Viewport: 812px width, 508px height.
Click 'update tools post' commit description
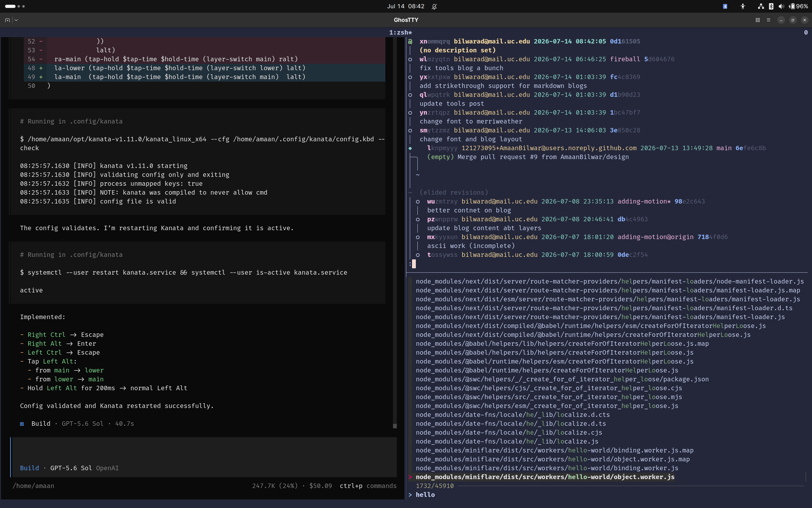coord(452,104)
